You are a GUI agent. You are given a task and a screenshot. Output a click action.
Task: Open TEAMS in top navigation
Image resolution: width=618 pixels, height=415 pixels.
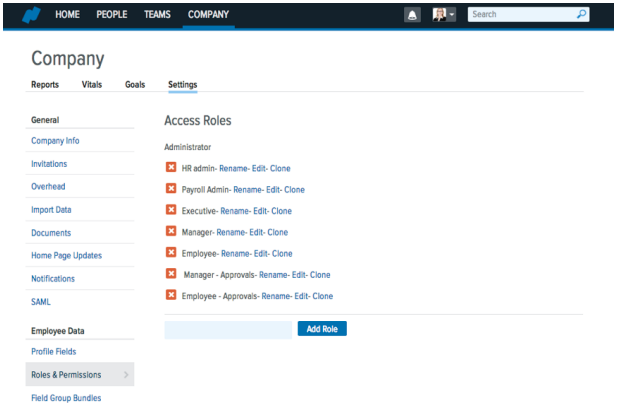point(157,15)
